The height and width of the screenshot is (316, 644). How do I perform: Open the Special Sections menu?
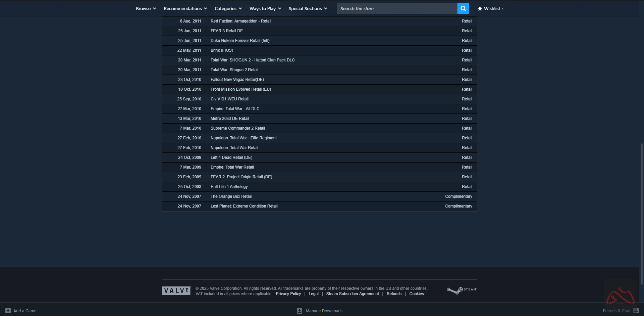308,8
